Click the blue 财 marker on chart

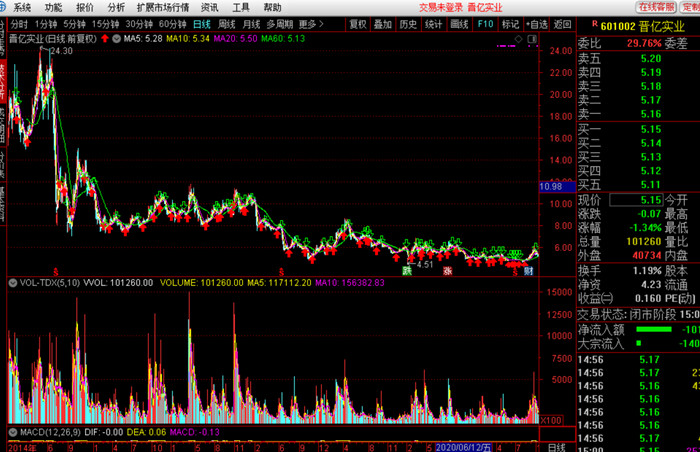pyautogui.click(x=529, y=270)
